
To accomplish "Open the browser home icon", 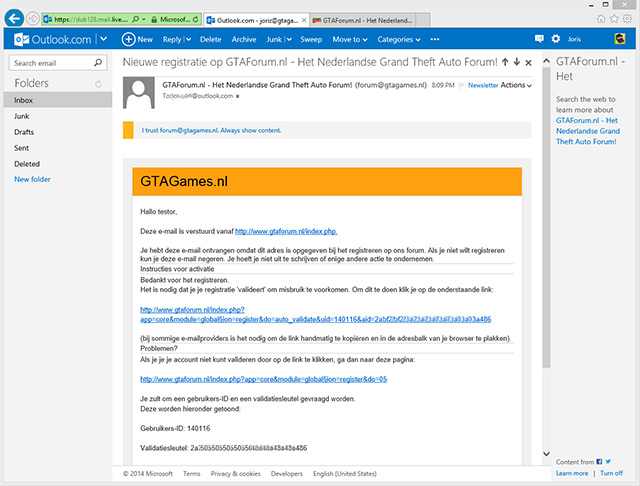I will [x=601, y=19].
